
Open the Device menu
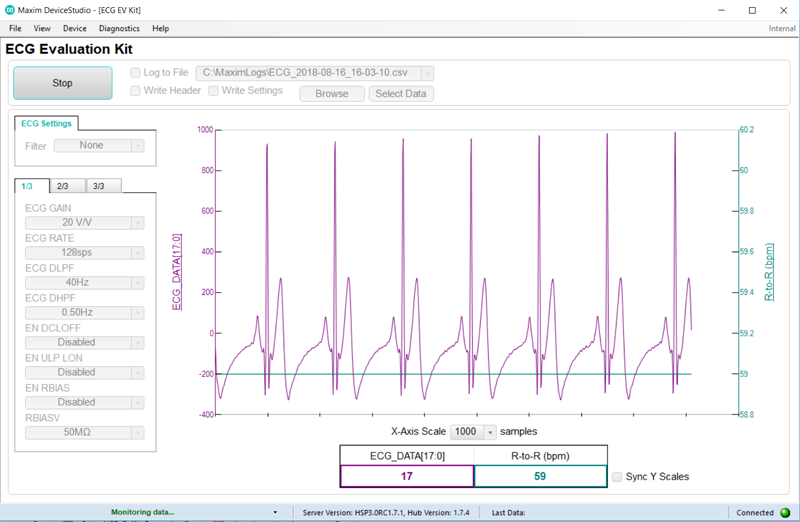tap(74, 29)
